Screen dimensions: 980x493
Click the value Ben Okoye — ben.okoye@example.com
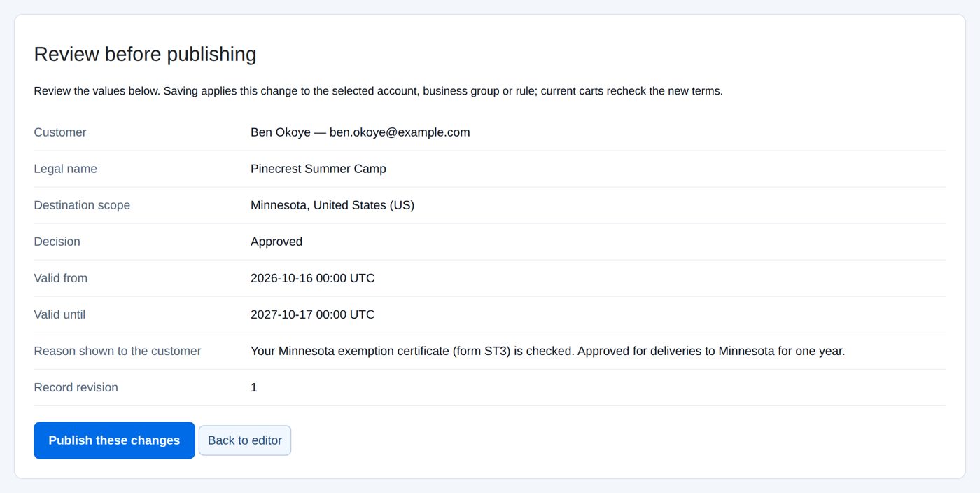[360, 132]
